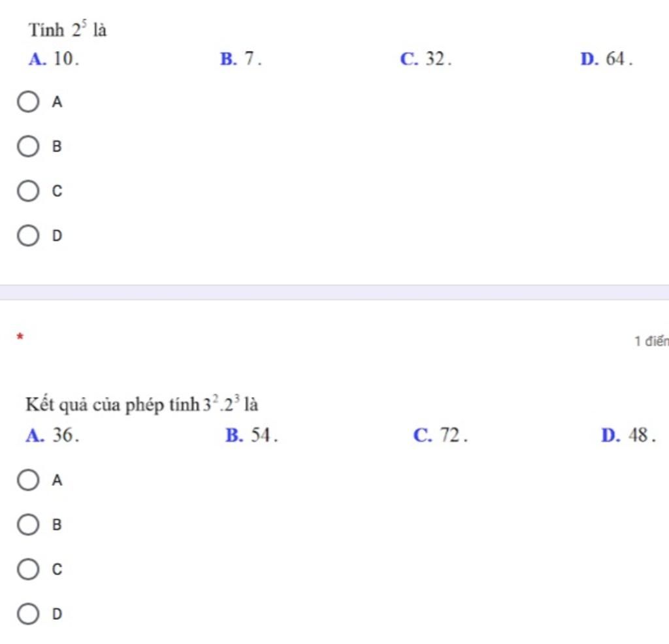Choose radio option B for the 3².2³ question
The image size is (669, 644).
(x=28, y=524)
